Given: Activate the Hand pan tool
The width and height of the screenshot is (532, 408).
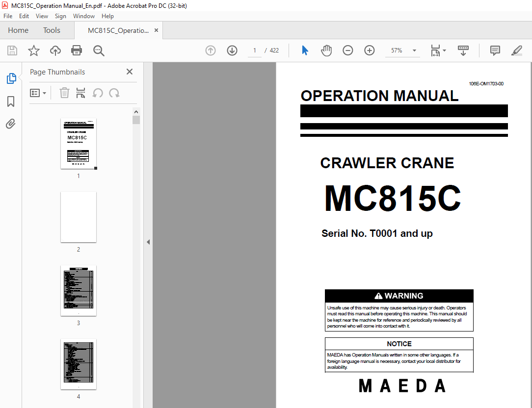Looking at the screenshot, I should tap(326, 51).
